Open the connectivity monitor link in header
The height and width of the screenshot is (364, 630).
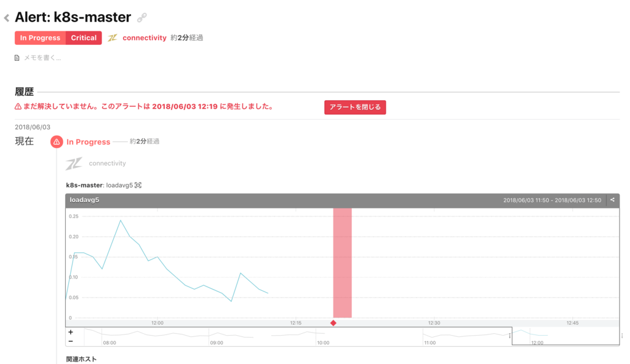[x=144, y=38]
